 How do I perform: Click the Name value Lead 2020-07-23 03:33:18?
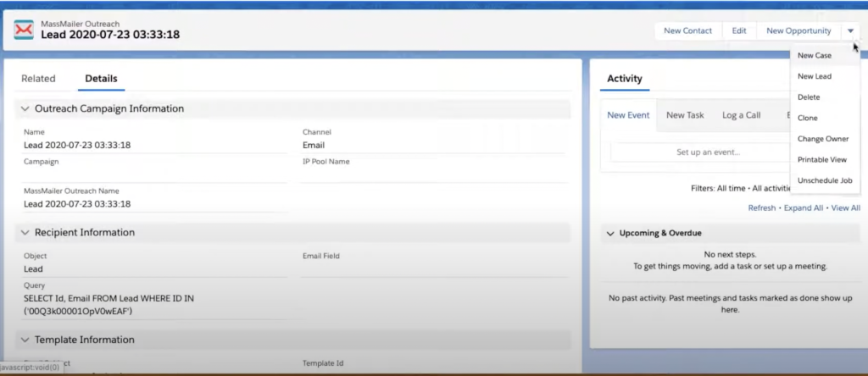tap(77, 146)
